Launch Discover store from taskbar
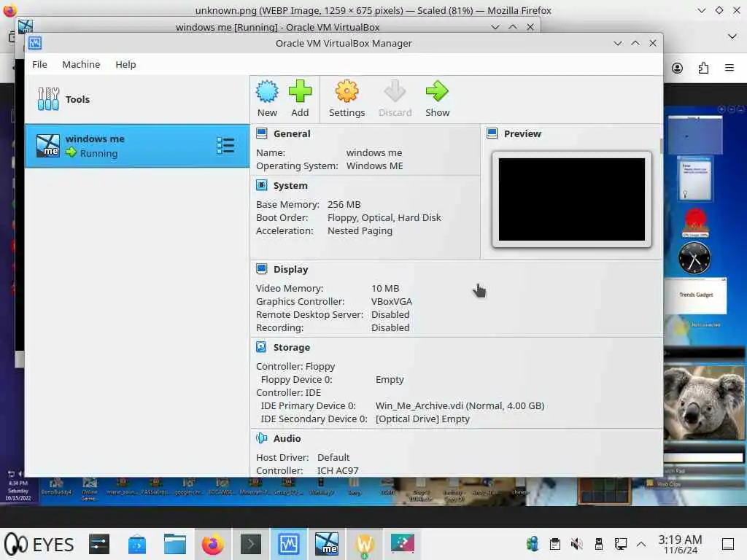 [137, 544]
